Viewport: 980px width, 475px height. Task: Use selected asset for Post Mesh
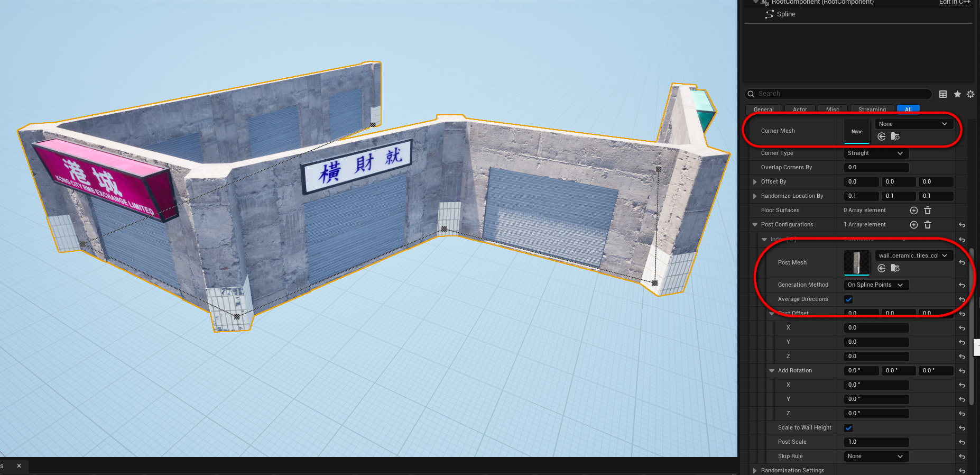(882, 268)
